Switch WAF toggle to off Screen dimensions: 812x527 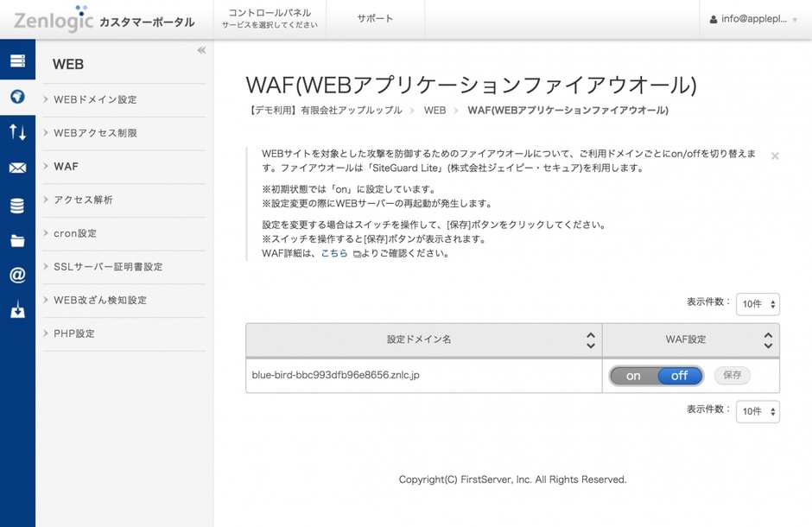(x=679, y=376)
